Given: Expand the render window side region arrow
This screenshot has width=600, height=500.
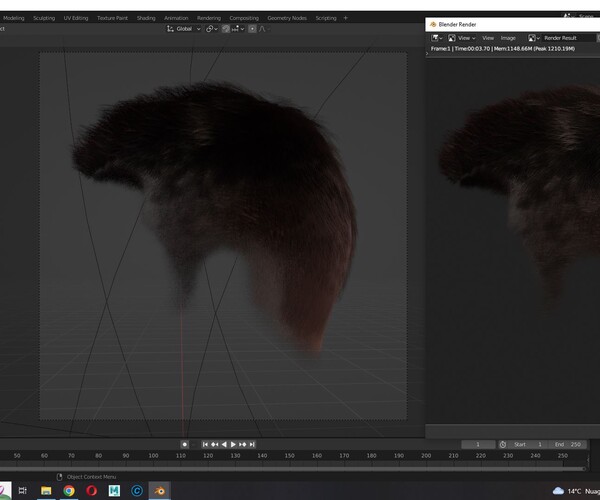Looking at the screenshot, I should click(427, 54).
